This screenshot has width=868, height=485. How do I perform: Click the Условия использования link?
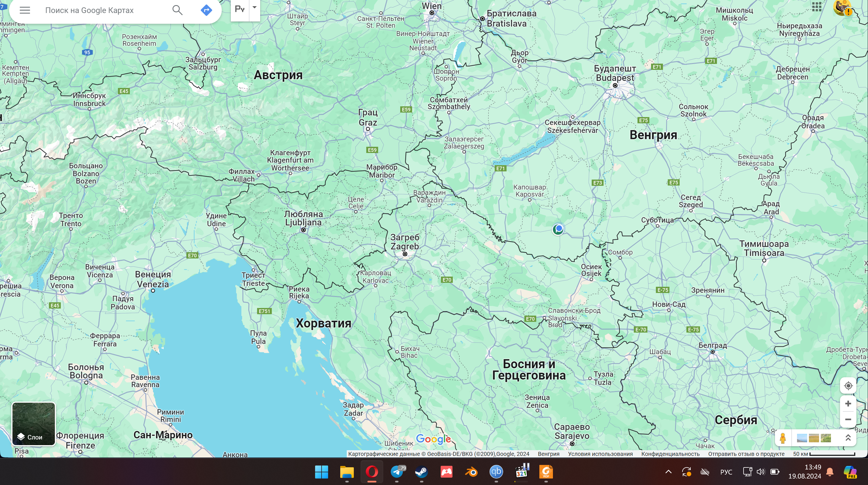point(600,454)
